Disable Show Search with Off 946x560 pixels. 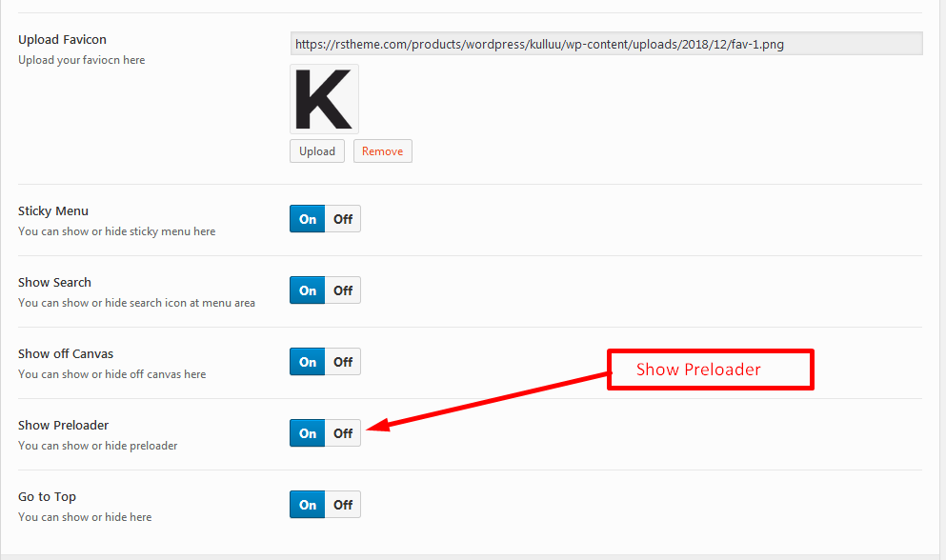click(343, 290)
